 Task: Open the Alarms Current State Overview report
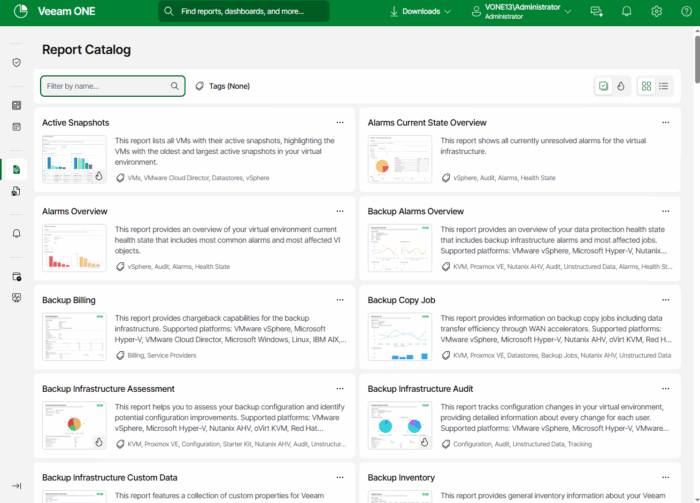[x=427, y=123]
